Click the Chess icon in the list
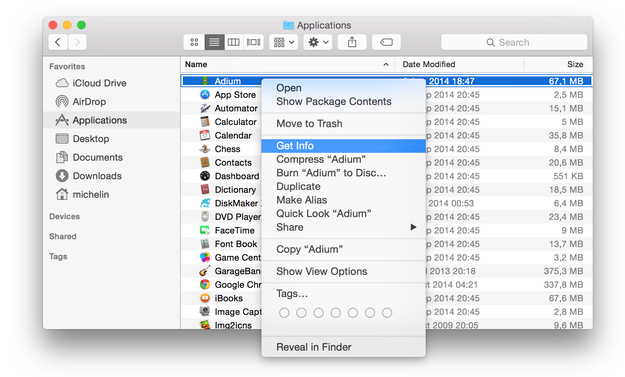The image size is (625, 377). [205, 149]
